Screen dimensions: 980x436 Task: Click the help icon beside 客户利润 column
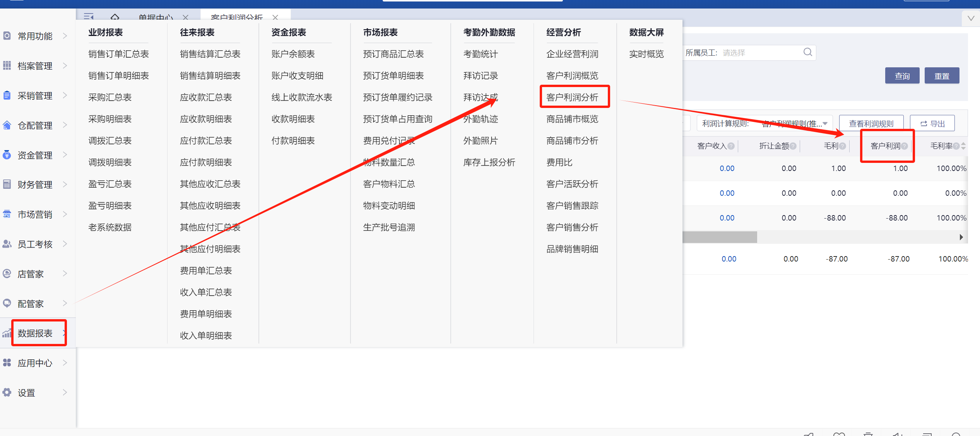tap(904, 146)
